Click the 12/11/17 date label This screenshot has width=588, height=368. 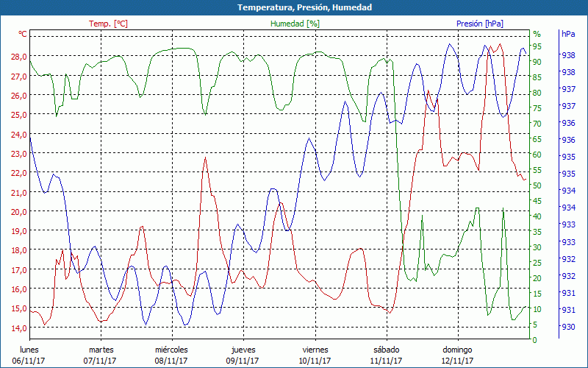(x=457, y=361)
